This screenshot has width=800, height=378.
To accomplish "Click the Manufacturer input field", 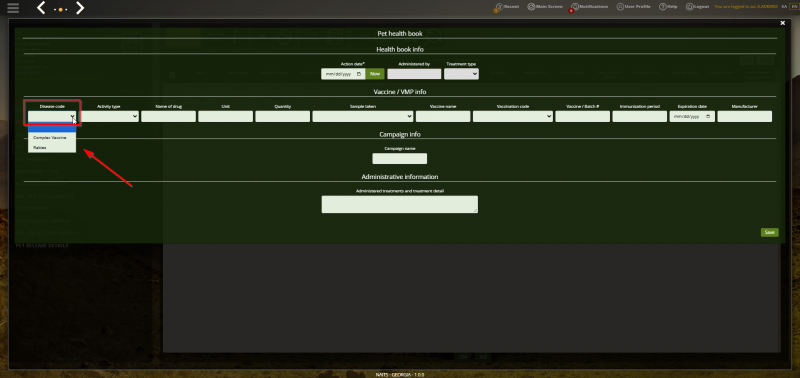I will tap(744, 116).
